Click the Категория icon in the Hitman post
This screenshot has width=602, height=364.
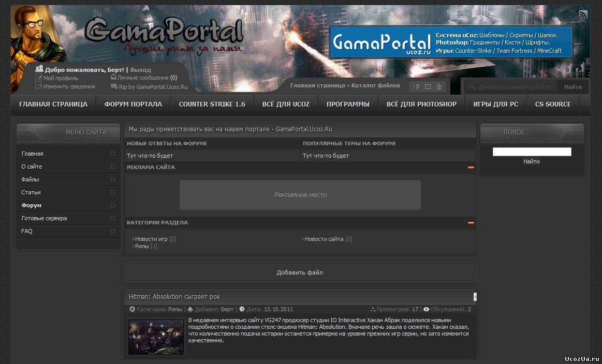(132, 309)
